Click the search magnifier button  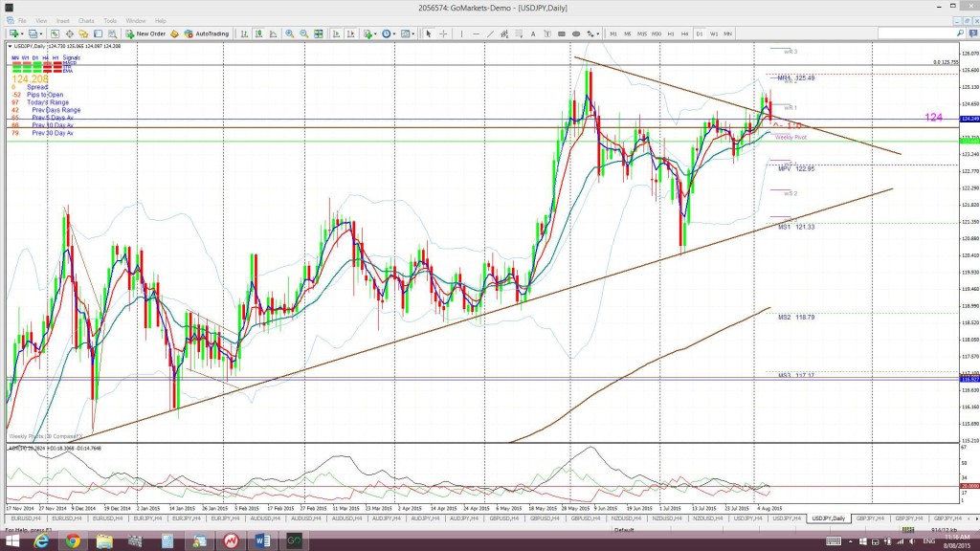[x=960, y=33]
